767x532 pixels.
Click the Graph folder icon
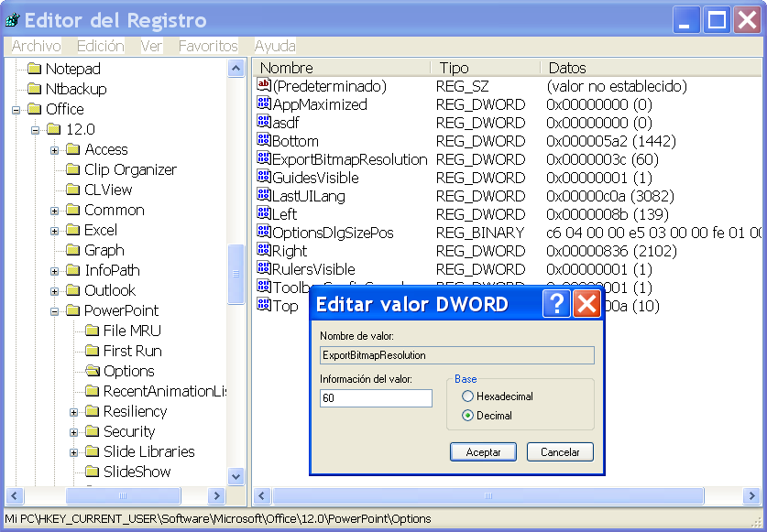(73, 250)
